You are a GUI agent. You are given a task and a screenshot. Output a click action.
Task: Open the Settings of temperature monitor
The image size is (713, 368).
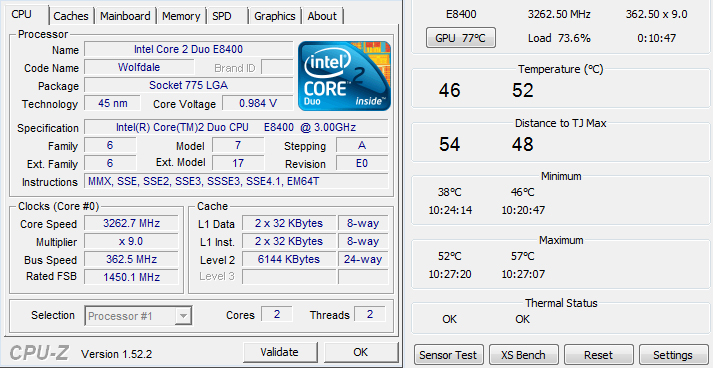pyautogui.click(x=673, y=355)
